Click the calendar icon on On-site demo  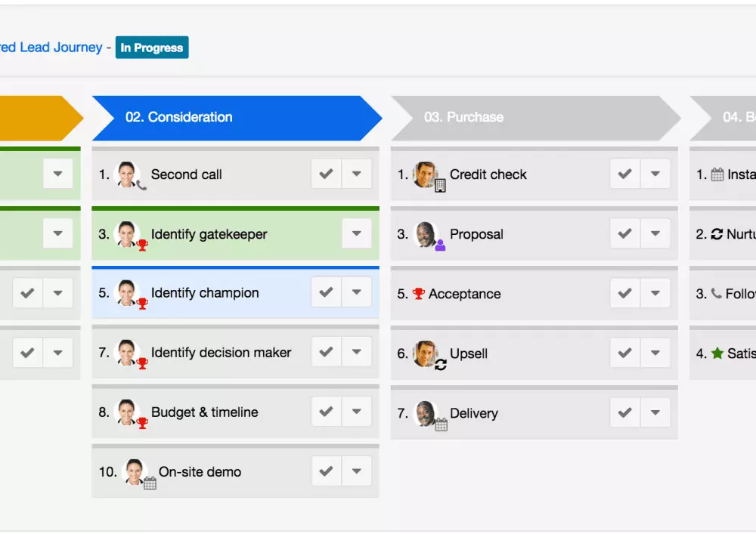pyautogui.click(x=150, y=483)
